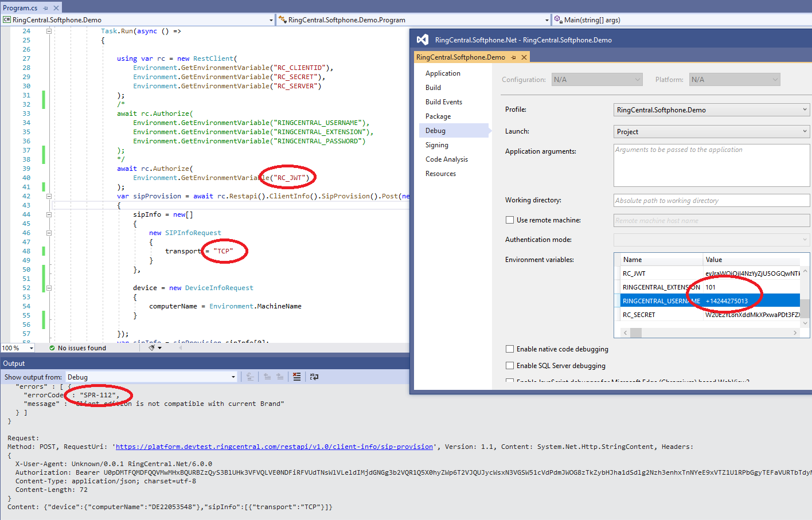The image size is (812, 520).
Task: Select the RINGCENTRAL_EXTENSION variable name cell
Action: (x=662, y=287)
